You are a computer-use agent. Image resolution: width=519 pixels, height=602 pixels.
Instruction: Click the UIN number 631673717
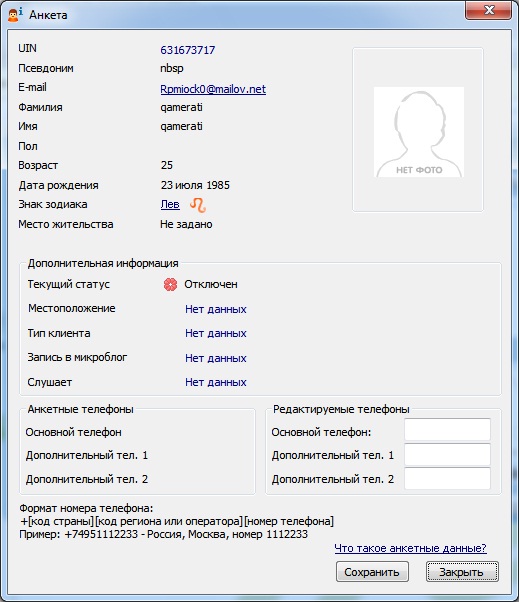pos(188,50)
